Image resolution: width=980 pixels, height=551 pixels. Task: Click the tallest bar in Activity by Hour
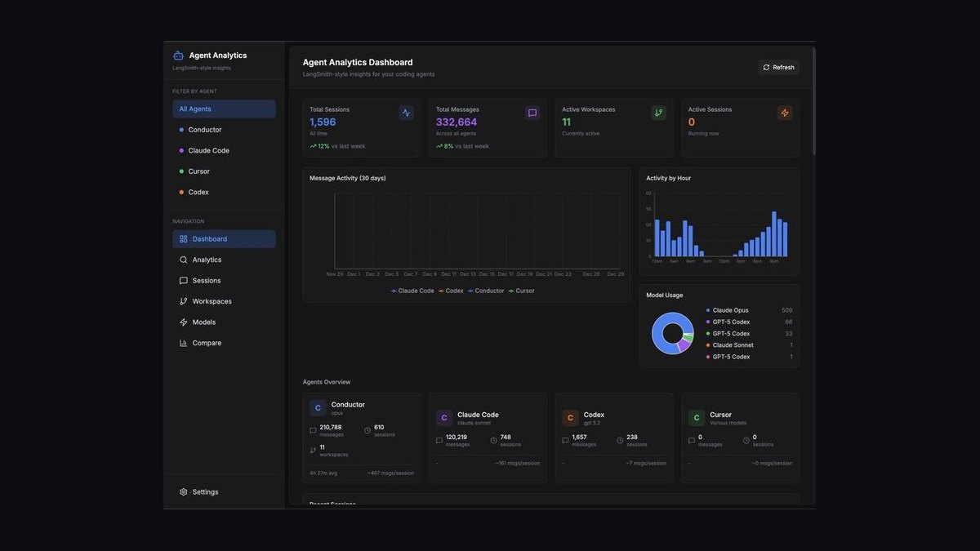click(774, 234)
